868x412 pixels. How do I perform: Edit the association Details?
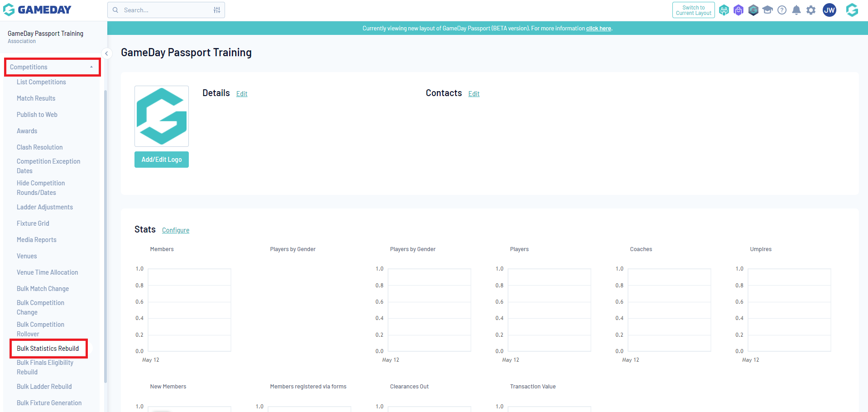pyautogui.click(x=242, y=94)
